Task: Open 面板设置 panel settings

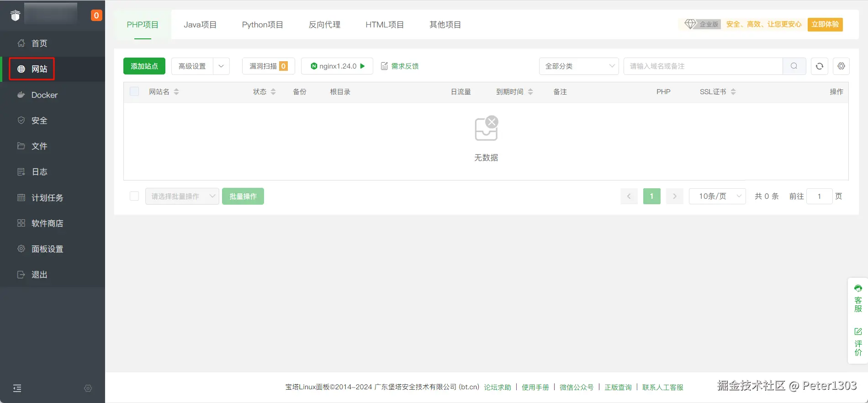Action: (53, 249)
